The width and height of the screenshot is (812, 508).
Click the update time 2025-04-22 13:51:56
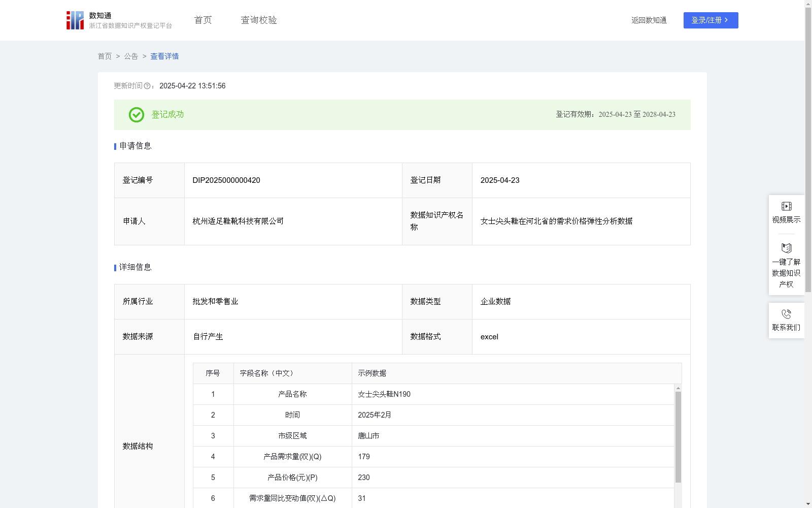(192, 86)
